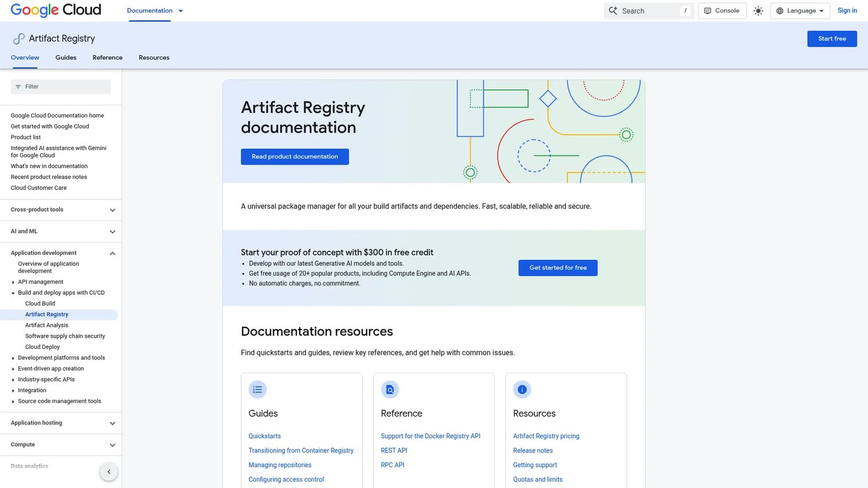Click the Google Cloud logo
Viewport: 868px width, 488px height.
[x=56, y=10]
